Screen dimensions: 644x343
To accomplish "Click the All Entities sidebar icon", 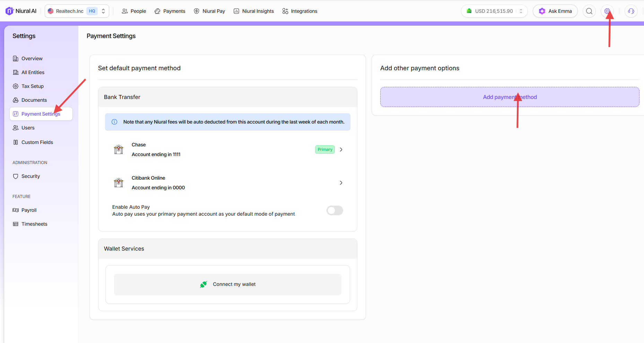I will (x=16, y=72).
